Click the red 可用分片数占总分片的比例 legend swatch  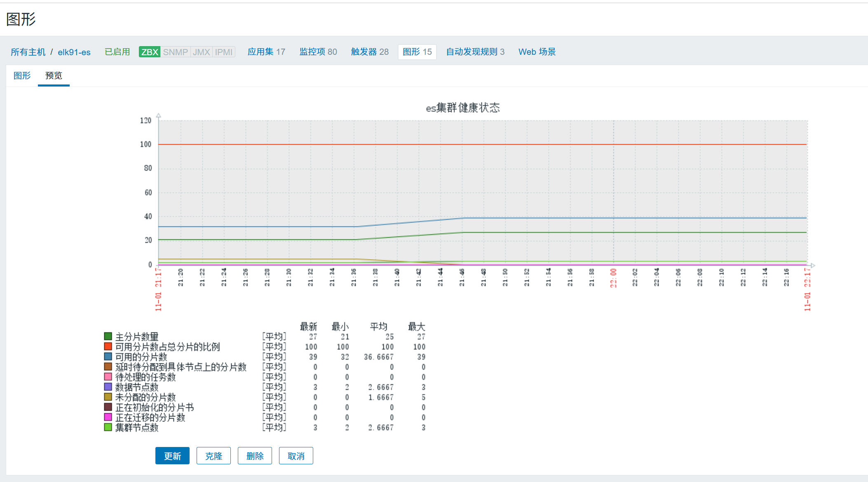click(108, 346)
